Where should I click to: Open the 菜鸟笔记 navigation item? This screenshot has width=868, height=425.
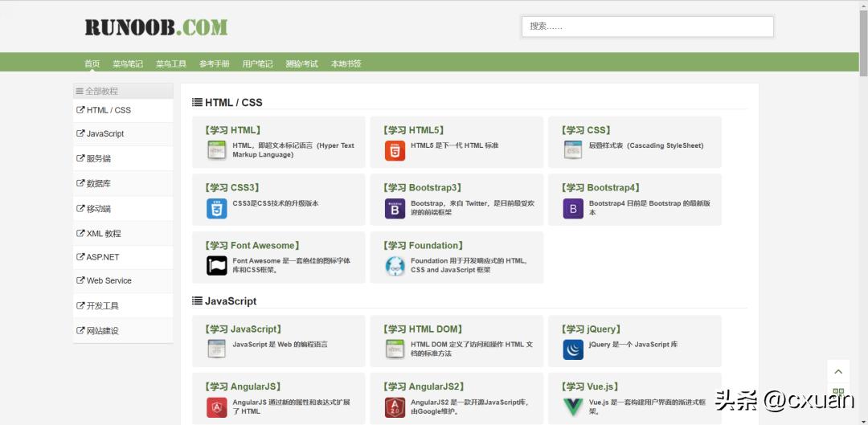[x=128, y=63]
